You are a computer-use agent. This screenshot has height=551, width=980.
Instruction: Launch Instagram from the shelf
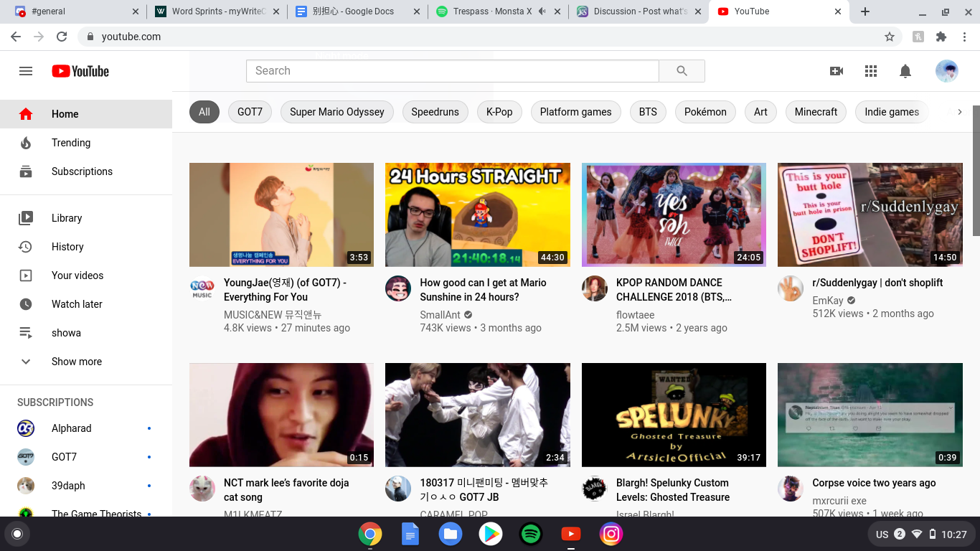tap(611, 534)
